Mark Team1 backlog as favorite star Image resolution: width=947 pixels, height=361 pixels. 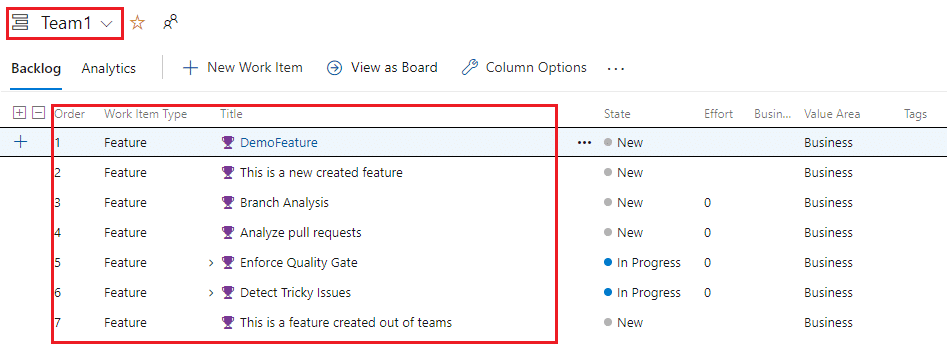138,24
